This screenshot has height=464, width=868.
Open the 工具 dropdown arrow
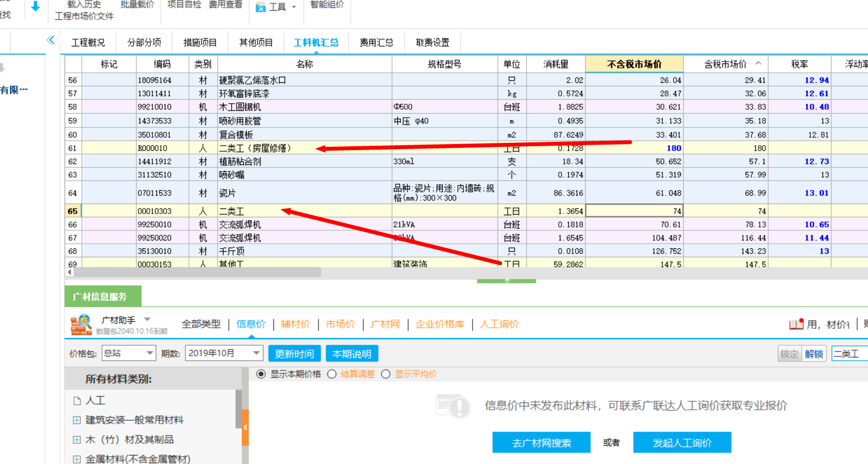[294, 7]
